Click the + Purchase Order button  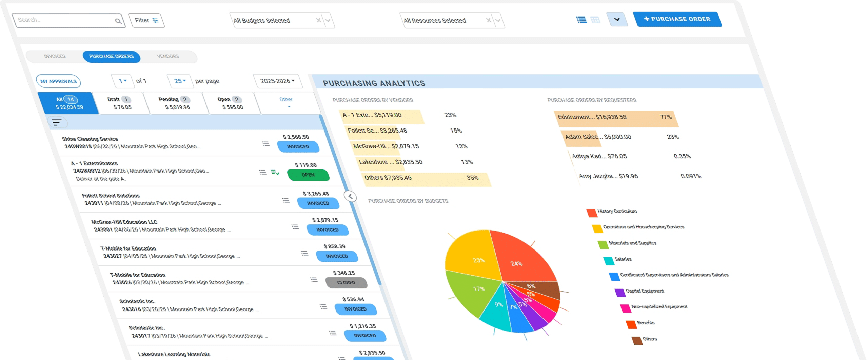click(677, 19)
